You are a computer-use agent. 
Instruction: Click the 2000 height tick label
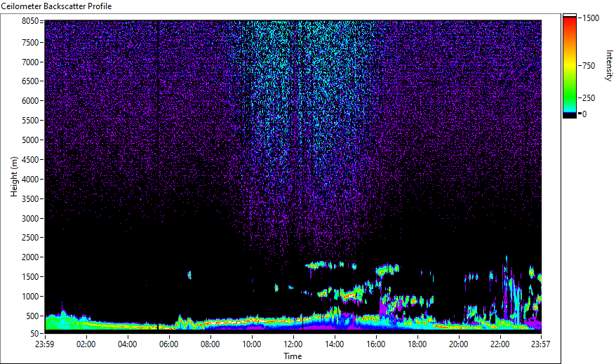pyautogui.click(x=30, y=257)
